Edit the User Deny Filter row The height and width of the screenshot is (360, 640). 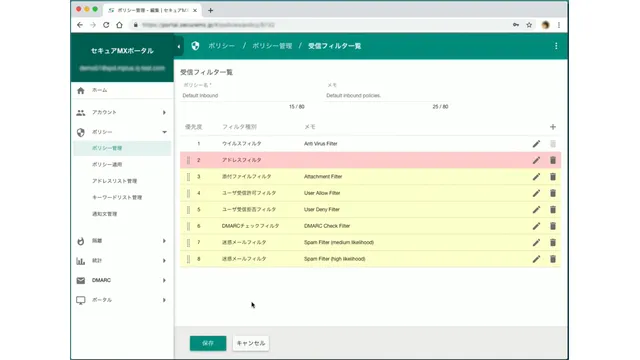tap(536, 209)
